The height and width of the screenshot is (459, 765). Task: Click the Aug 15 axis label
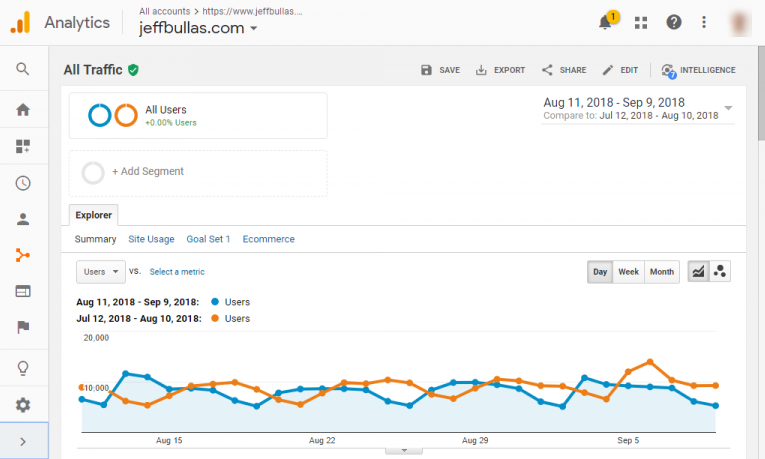click(x=169, y=440)
